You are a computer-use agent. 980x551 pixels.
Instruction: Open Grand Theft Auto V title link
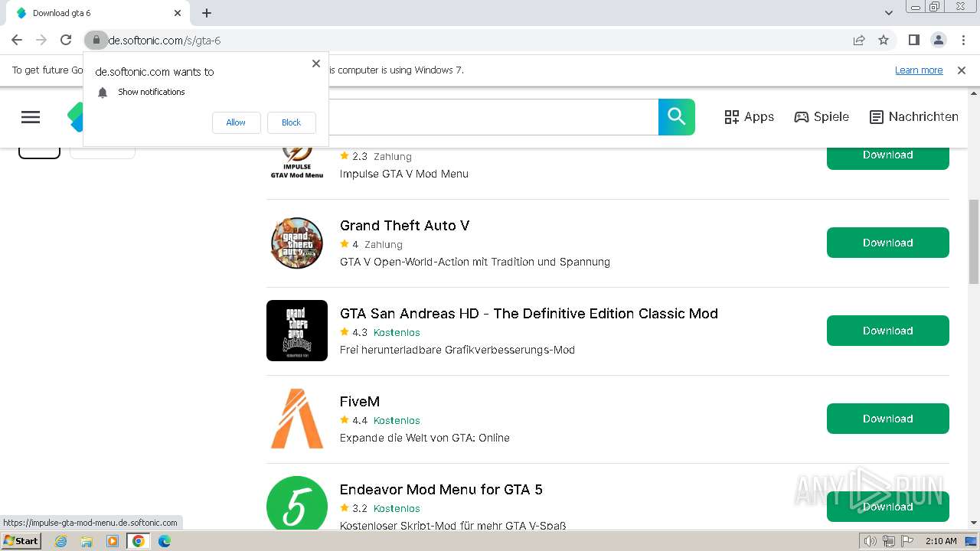[404, 226]
